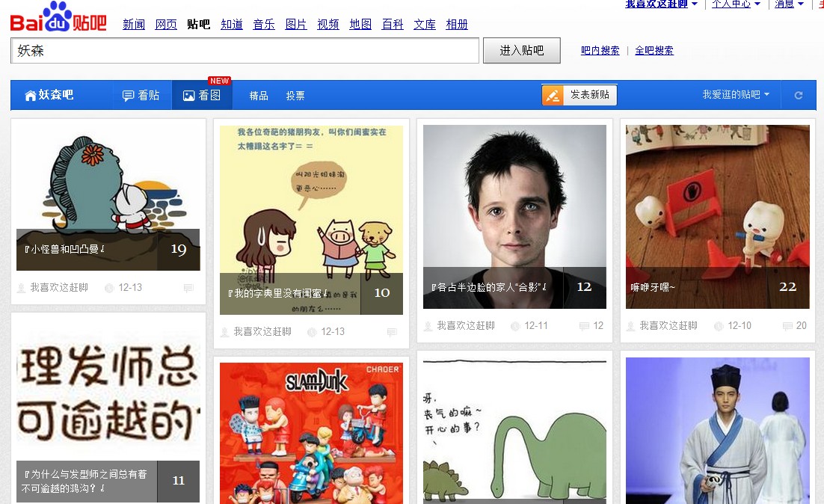Click comment icon on 小怪兽和凹凸曼 card
Image resolution: width=824 pixels, height=504 pixels.
(x=188, y=287)
